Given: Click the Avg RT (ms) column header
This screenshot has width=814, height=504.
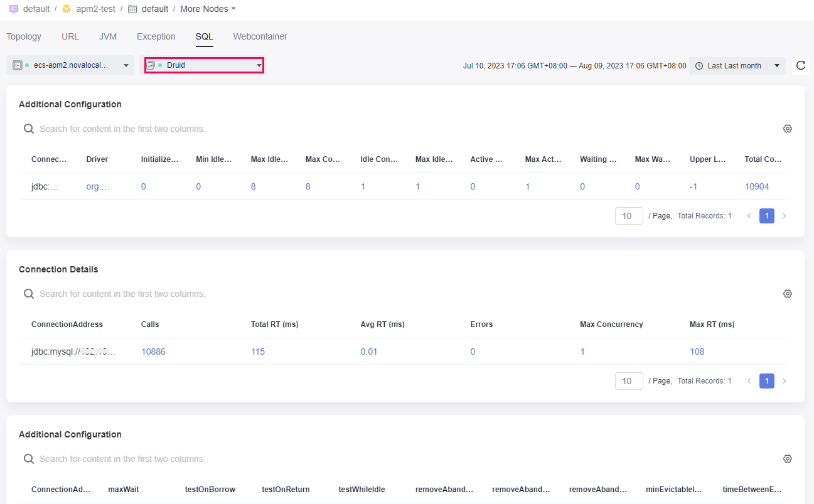Looking at the screenshot, I should click(x=382, y=324).
